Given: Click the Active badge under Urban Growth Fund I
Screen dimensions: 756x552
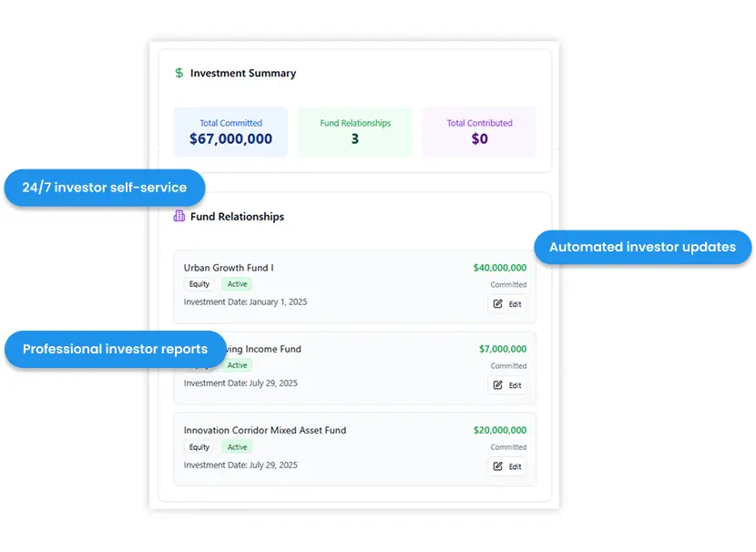Looking at the screenshot, I should [237, 284].
